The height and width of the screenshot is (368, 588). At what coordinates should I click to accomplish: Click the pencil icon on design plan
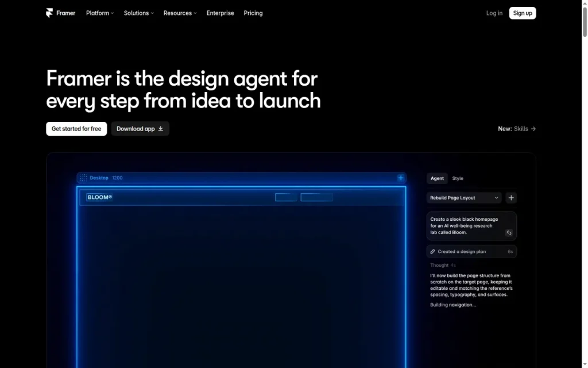coord(433,252)
